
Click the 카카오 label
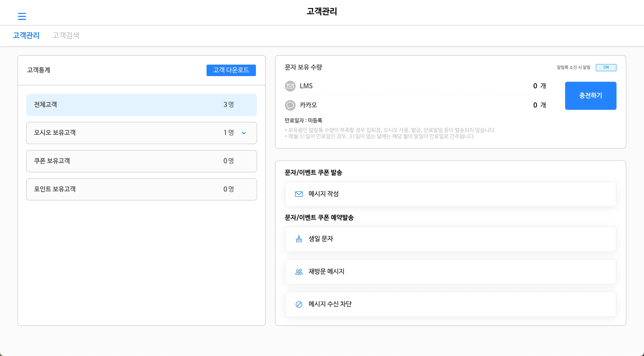pos(308,105)
